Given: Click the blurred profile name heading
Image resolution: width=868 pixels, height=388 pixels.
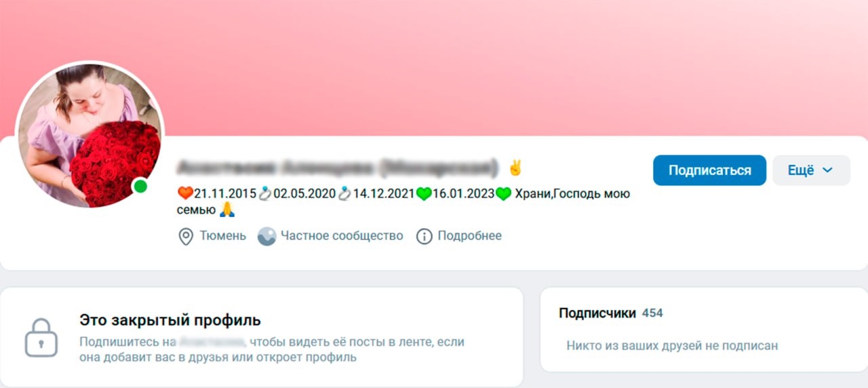Looking at the screenshot, I should click(338, 167).
